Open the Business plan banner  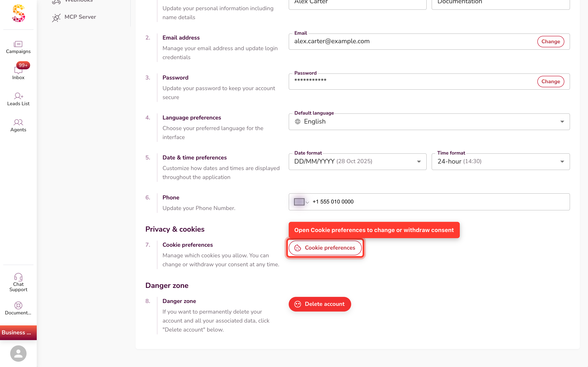(18, 333)
